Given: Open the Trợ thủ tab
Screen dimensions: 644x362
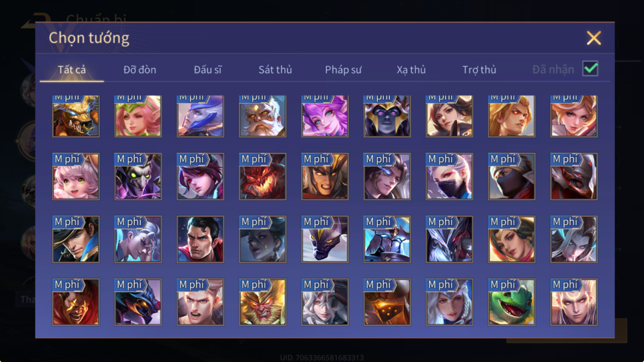Looking at the screenshot, I should 479,70.
